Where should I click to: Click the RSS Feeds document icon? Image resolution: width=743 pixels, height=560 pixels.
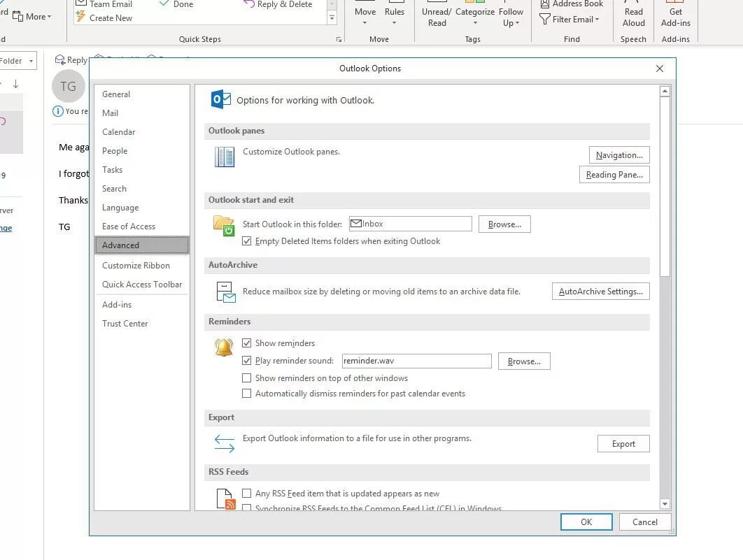click(x=225, y=499)
